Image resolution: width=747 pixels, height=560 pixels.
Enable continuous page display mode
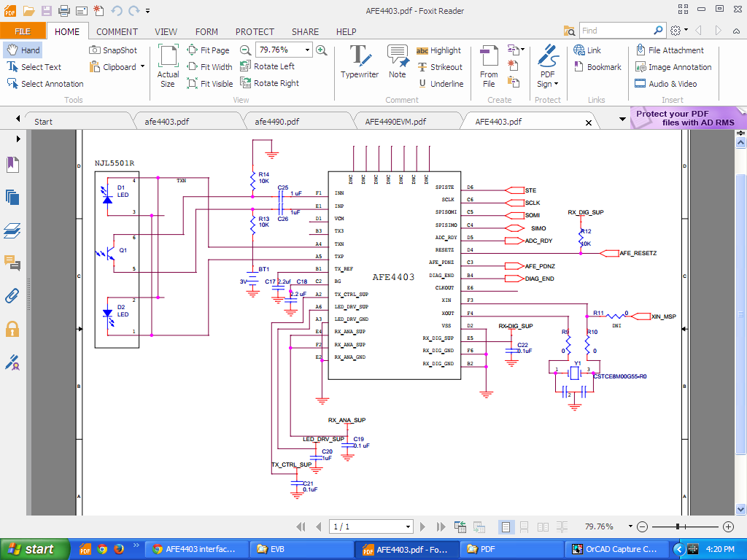[524, 526]
